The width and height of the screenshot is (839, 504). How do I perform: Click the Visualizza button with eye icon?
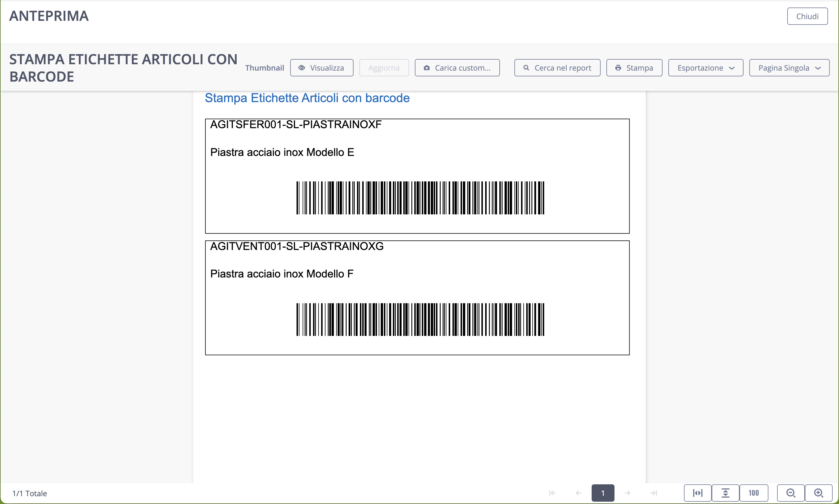(x=321, y=68)
